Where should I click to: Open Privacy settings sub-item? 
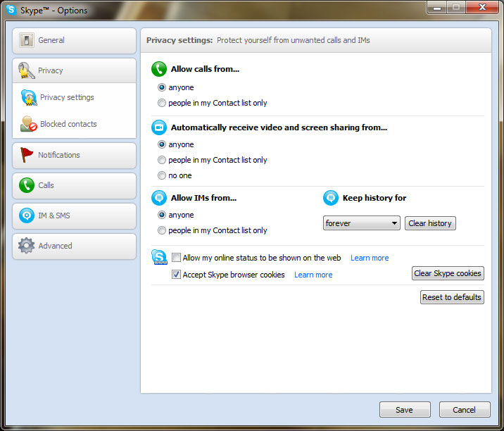coord(67,97)
